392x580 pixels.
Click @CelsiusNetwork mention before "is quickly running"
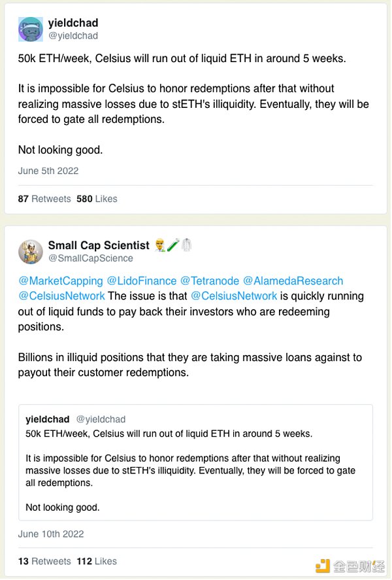point(234,296)
